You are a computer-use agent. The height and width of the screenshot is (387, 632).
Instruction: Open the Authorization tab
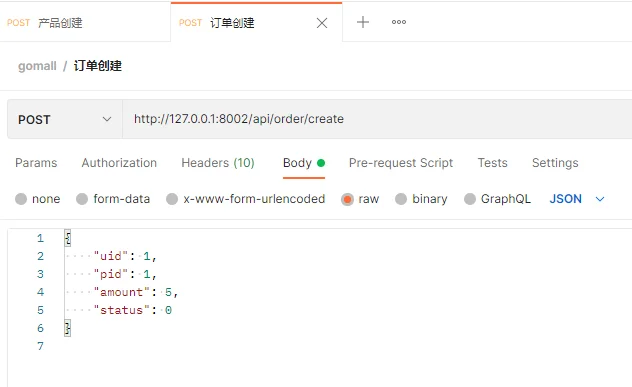point(119,163)
